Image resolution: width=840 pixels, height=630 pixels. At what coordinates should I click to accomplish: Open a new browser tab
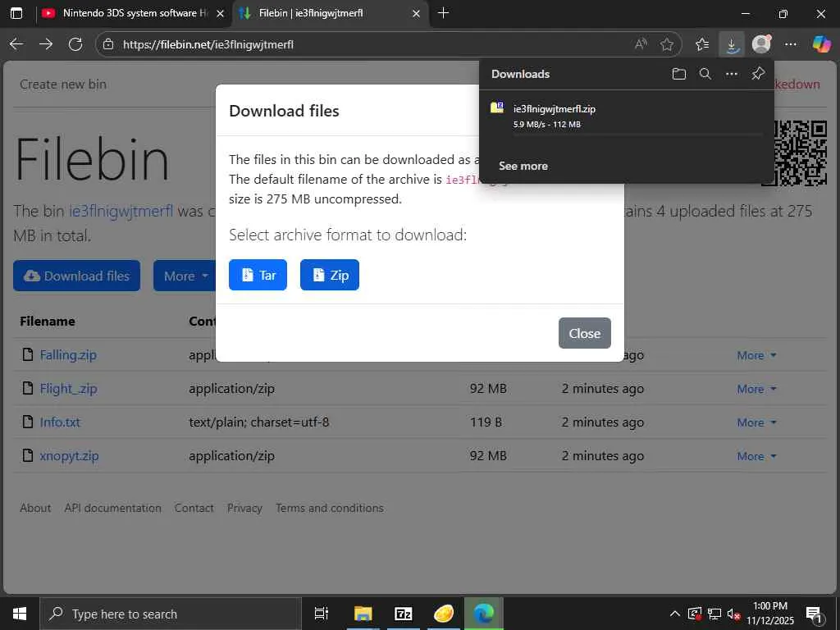point(443,13)
